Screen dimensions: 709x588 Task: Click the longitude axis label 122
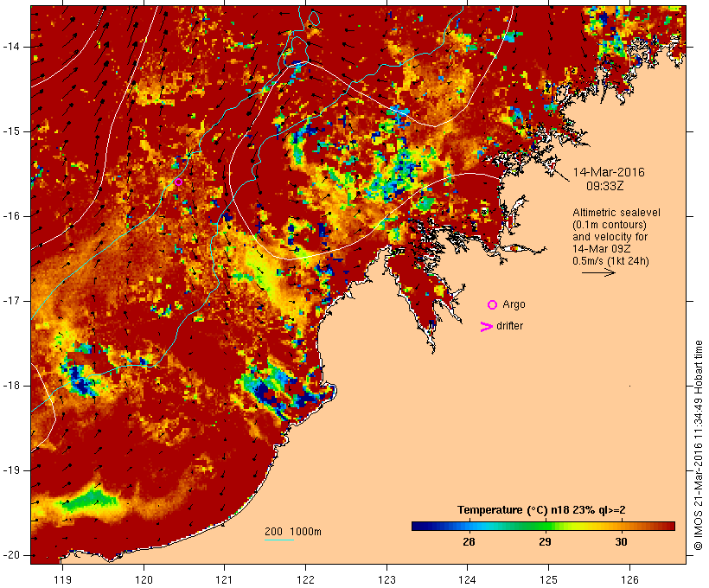click(306, 579)
